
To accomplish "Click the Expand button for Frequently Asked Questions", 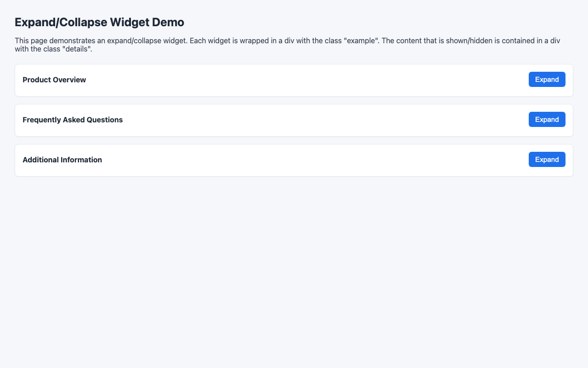I will coord(547,119).
